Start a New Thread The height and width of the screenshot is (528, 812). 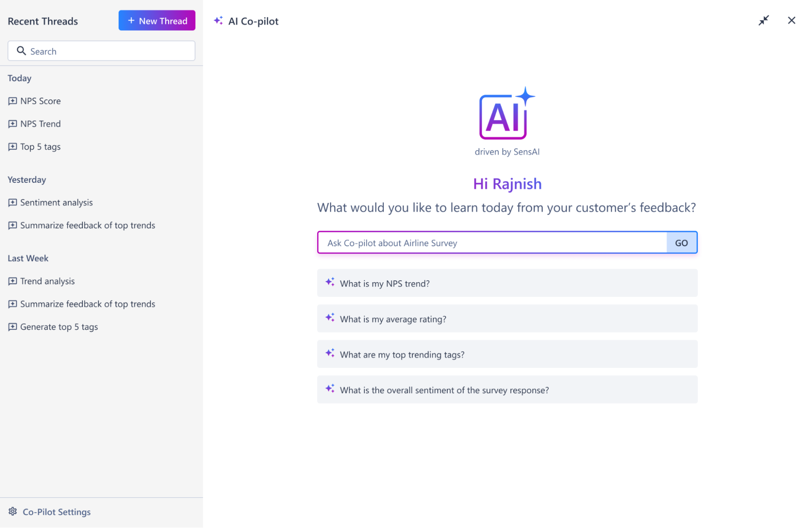click(157, 21)
